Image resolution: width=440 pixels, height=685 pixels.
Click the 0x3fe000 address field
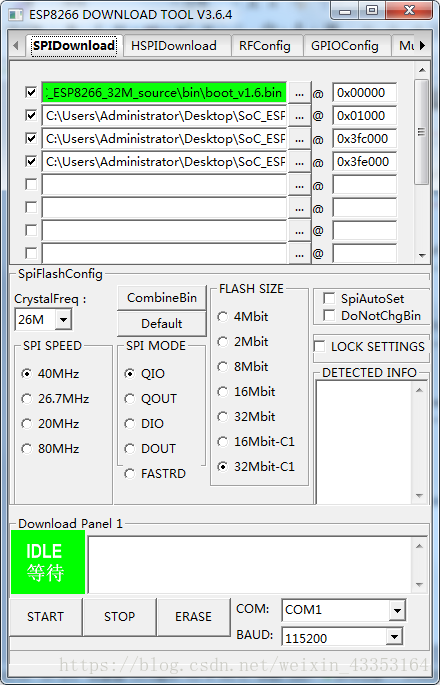click(x=364, y=163)
